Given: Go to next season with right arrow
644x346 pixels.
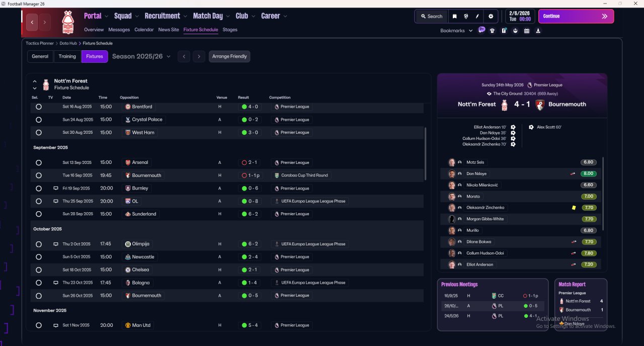Looking at the screenshot, I should [x=199, y=56].
